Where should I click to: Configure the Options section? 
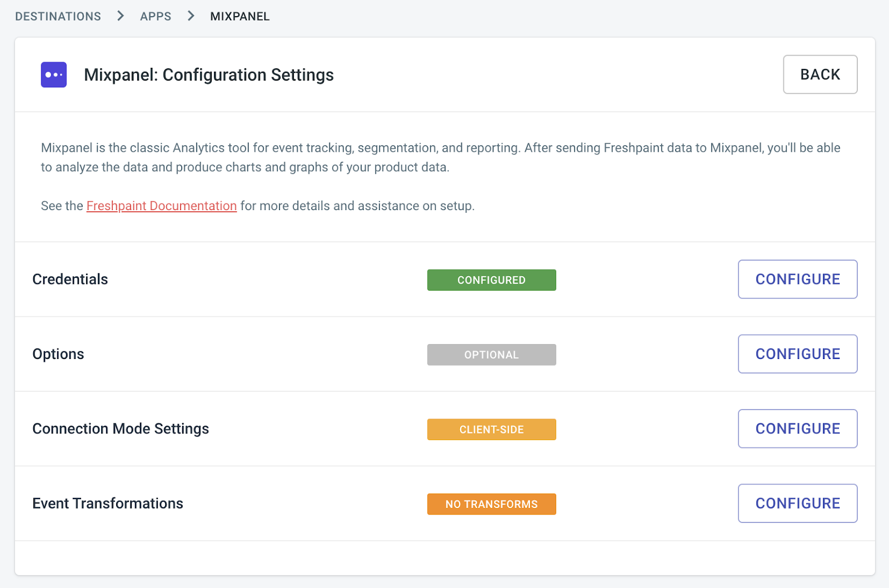coord(797,354)
